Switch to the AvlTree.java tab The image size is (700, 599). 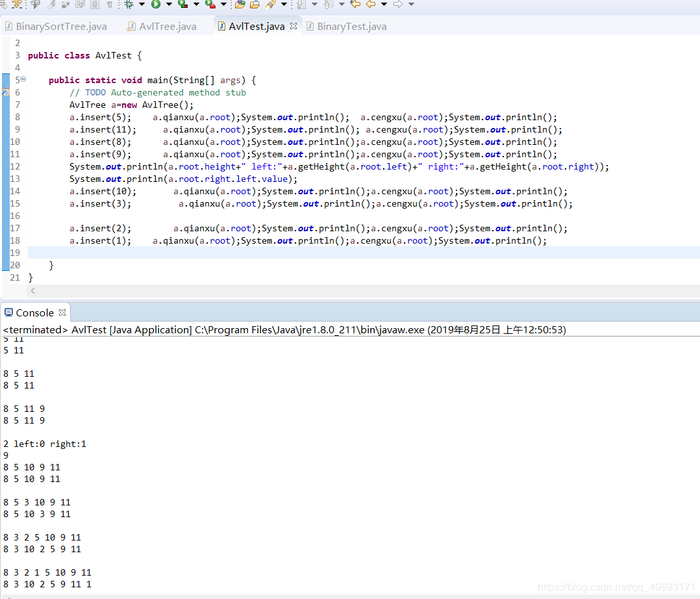pos(162,27)
